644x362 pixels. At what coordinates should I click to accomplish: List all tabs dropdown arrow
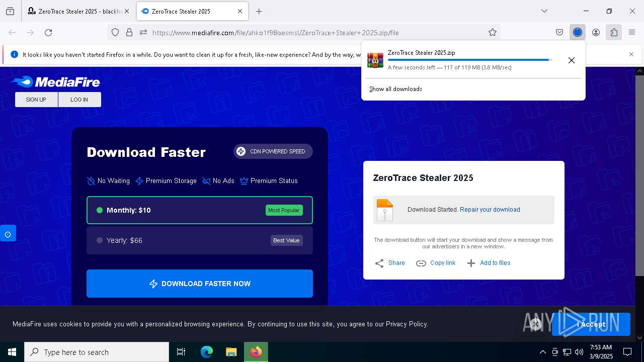pyautogui.click(x=544, y=11)
